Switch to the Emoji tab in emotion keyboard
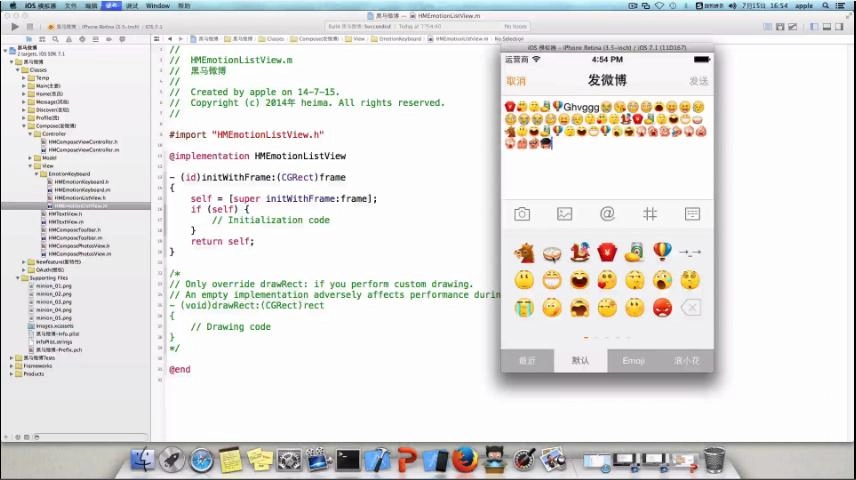Image resolution: width=856 pixels, height=480 pixels. pos(633,361)
